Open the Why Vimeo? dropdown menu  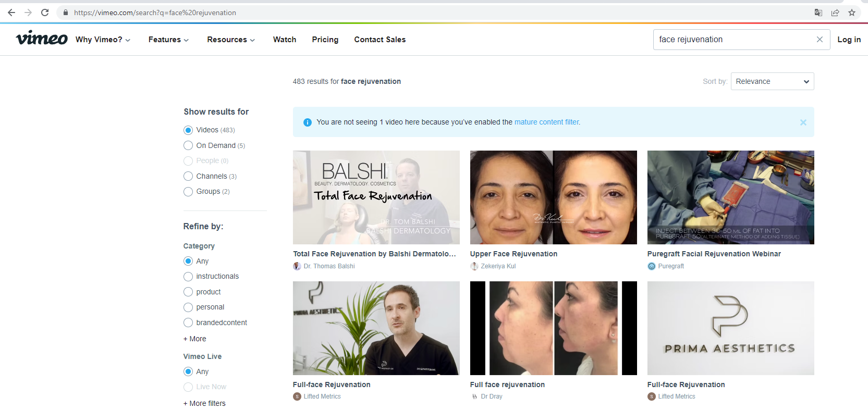[103, 40]
